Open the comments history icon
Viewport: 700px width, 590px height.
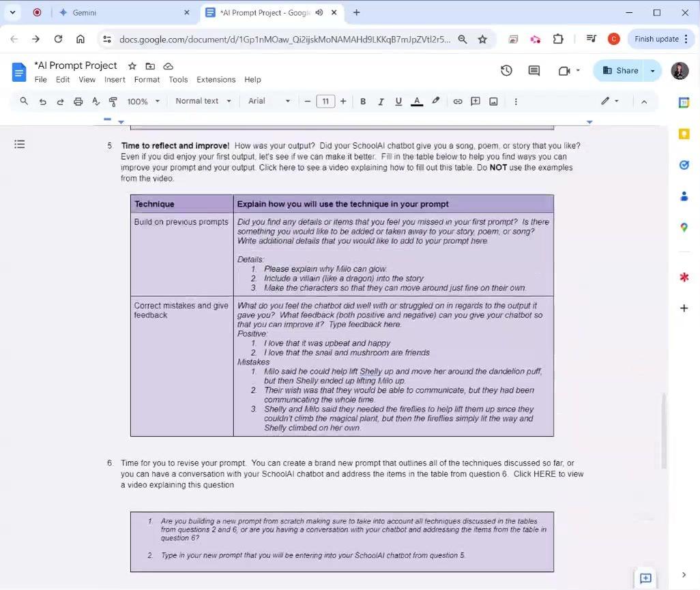coord(534,70)
